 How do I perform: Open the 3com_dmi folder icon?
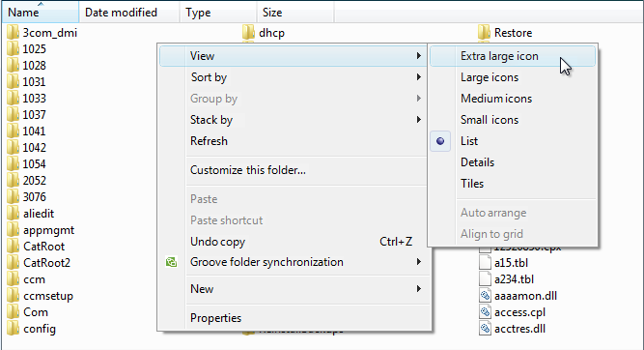point(13,33)
